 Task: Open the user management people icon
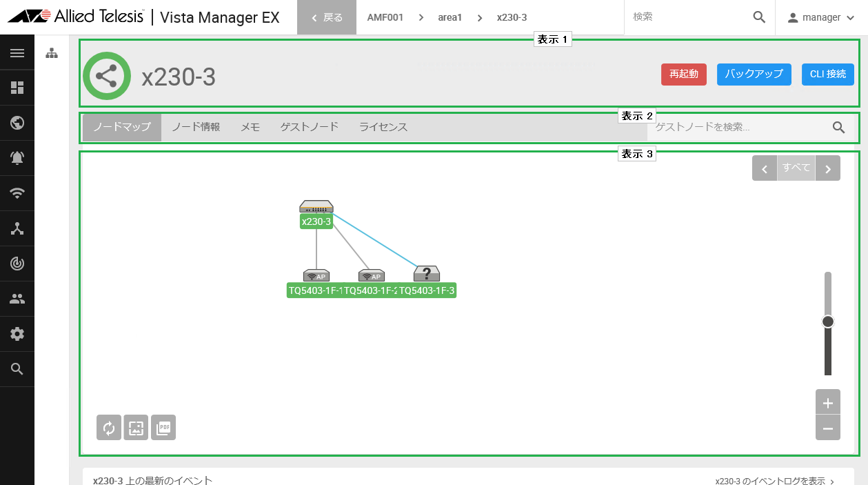point(17,299)
